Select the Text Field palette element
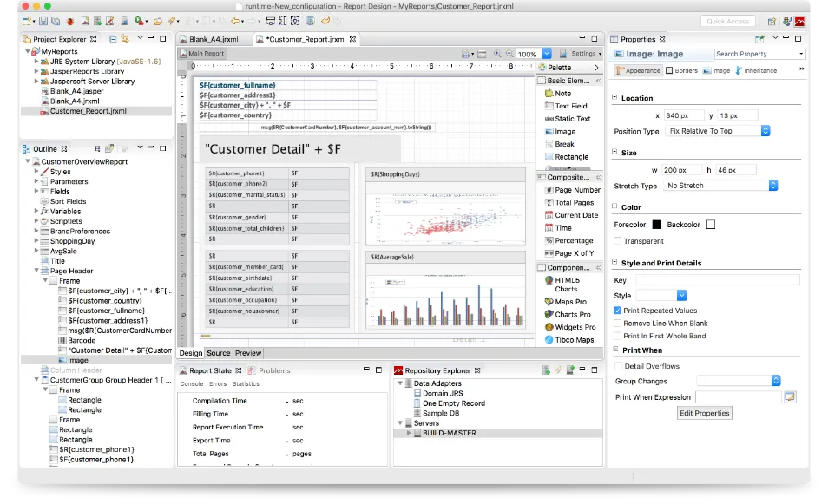Screen dimensions: 828x504 570,106
